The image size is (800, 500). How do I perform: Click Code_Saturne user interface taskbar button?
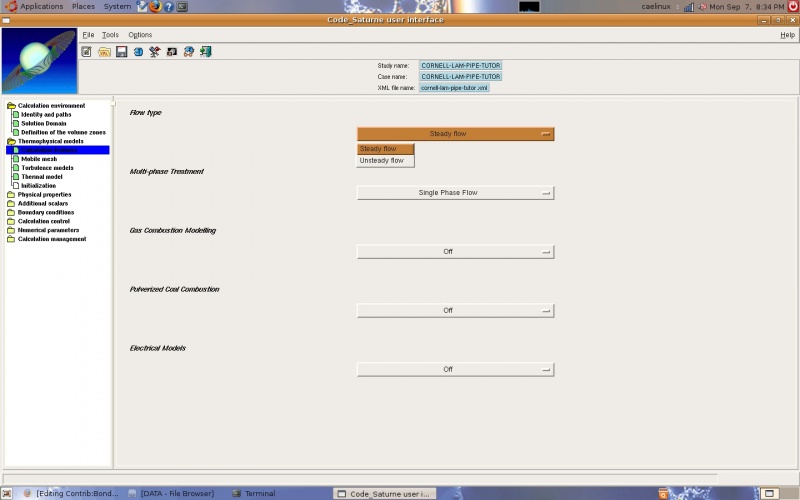[x=385, y=493]
